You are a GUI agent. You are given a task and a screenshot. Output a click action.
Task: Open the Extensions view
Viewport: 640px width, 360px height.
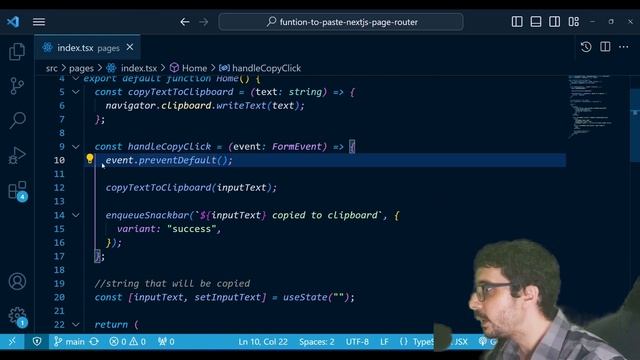(x=18, y=191)
